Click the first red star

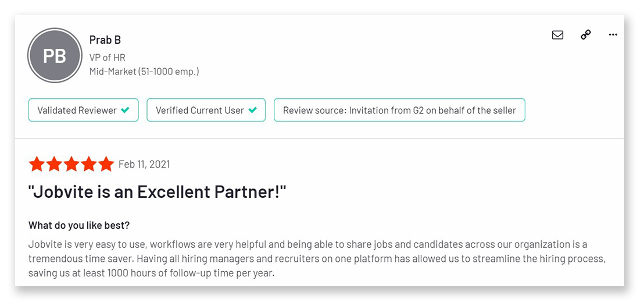tap(37, 164)
